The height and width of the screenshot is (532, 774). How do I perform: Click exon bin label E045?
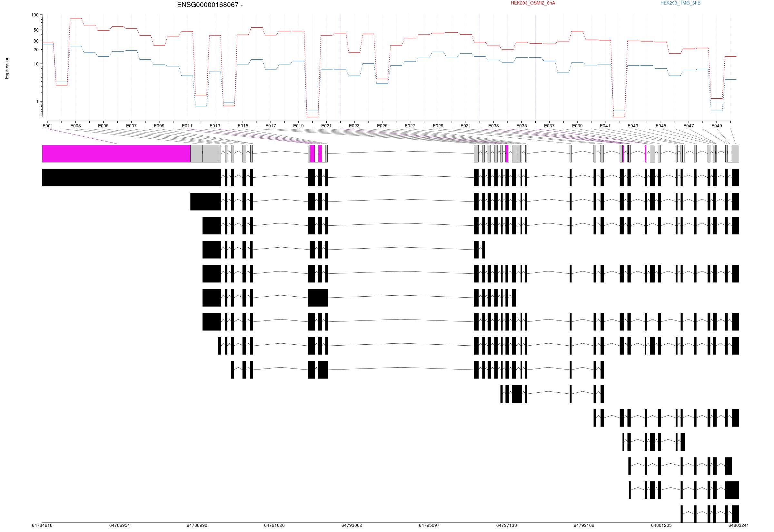tap(661, 126)
